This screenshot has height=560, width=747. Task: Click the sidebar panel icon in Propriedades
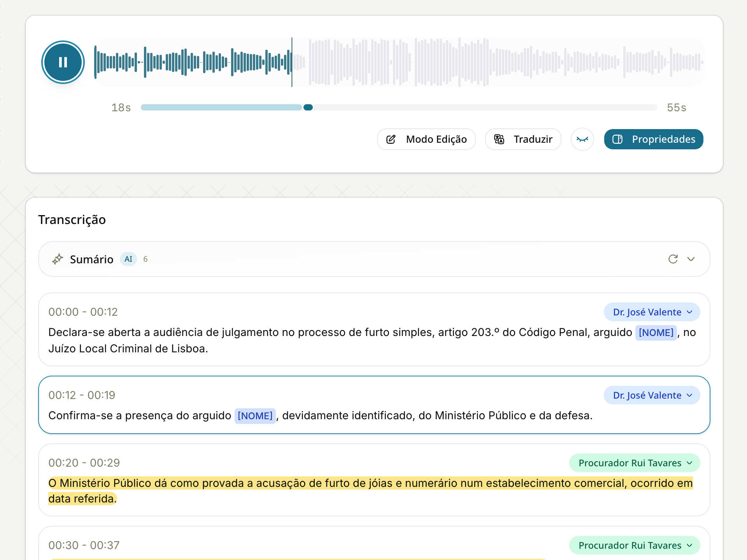click(x=617, y=139)
